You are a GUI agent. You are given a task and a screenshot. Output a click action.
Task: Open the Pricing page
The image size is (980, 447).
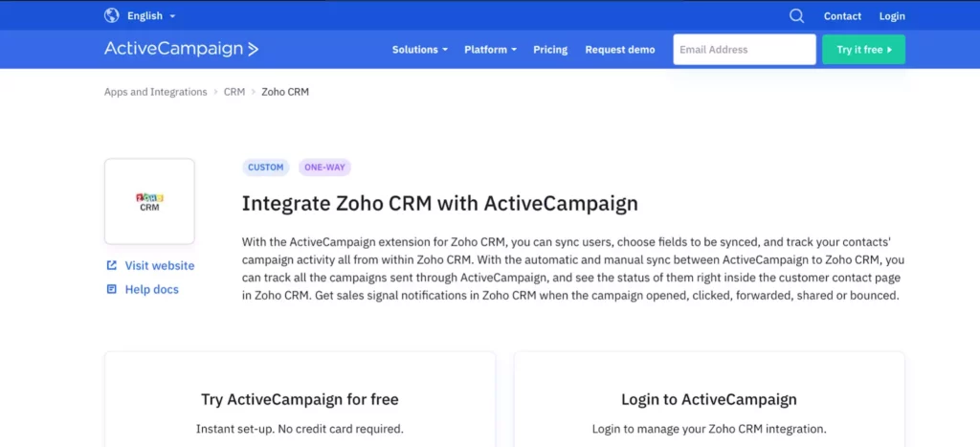[x=550, y=50]
